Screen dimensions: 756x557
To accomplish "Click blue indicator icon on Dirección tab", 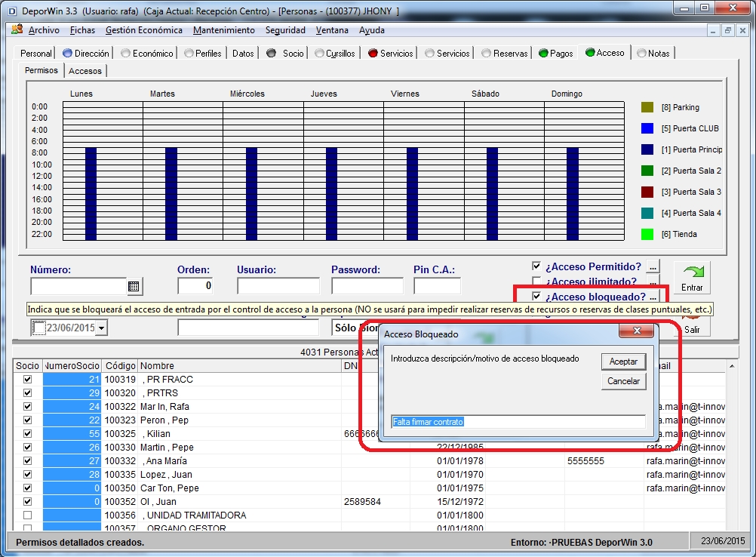I will (x=67, y=53).
